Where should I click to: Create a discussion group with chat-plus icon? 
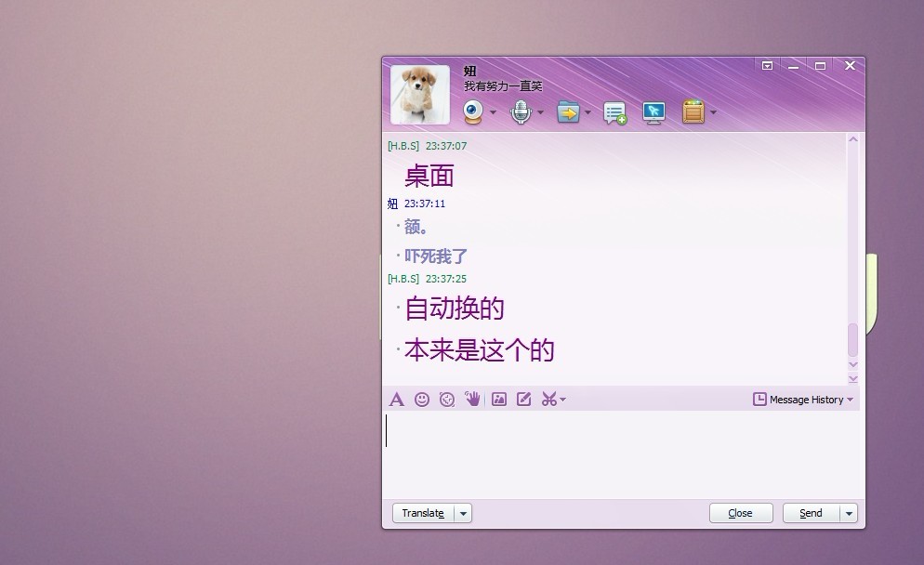coord(614,113)
